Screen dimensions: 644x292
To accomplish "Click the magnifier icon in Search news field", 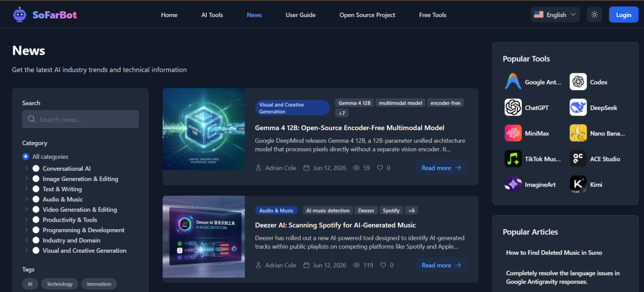I will click(x=32, y=119).
